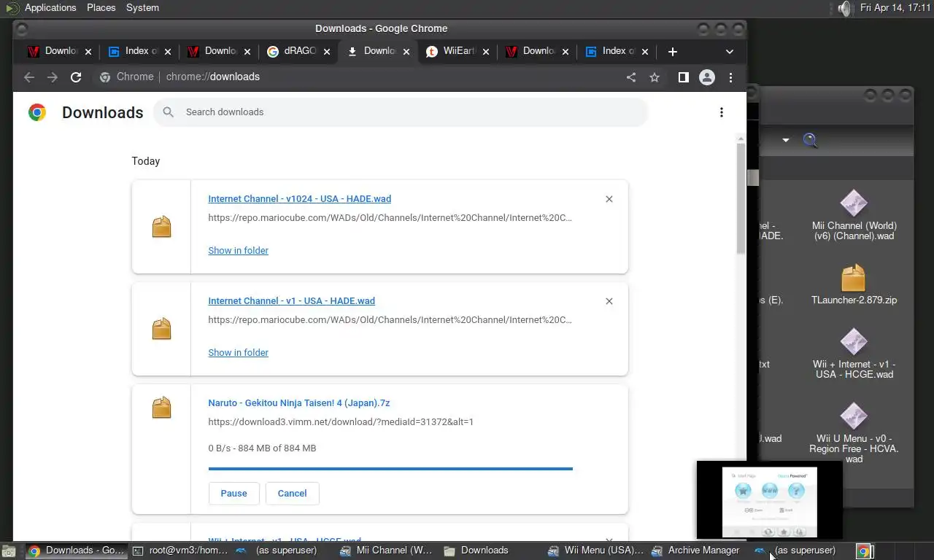Screen dimensions: 934x560
Task: Click the file icon of Internet Channel v1024
Action: click(161, 227)
